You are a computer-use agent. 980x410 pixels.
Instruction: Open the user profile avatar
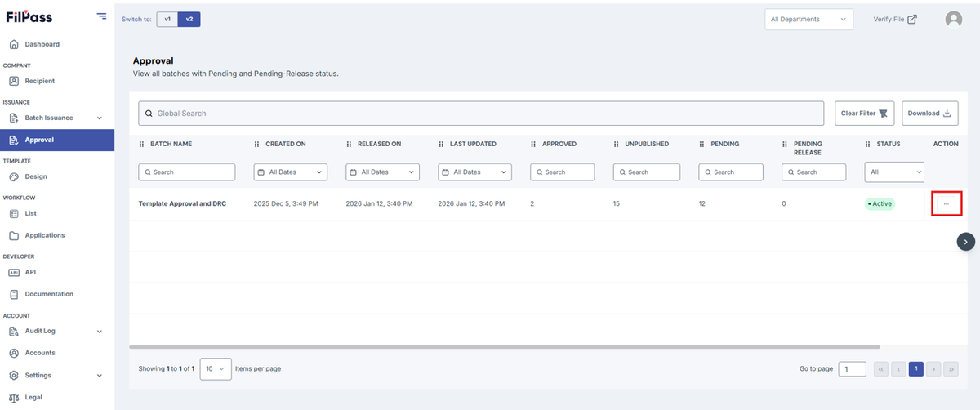(953, 19)
